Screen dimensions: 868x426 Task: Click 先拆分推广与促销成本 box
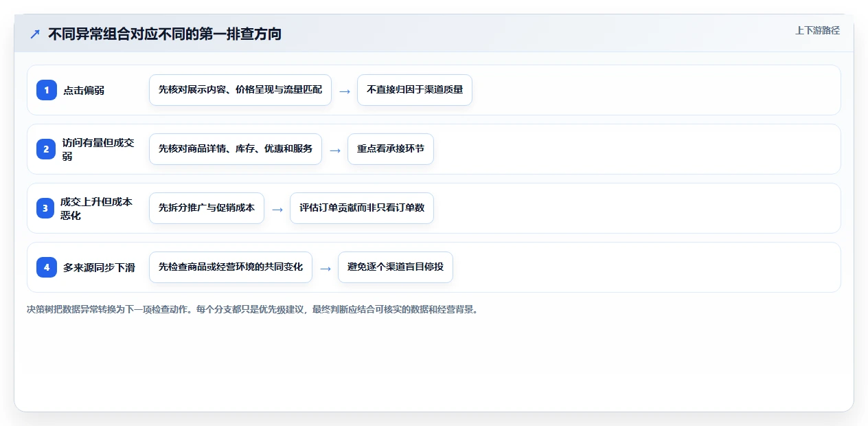point(207,208)
